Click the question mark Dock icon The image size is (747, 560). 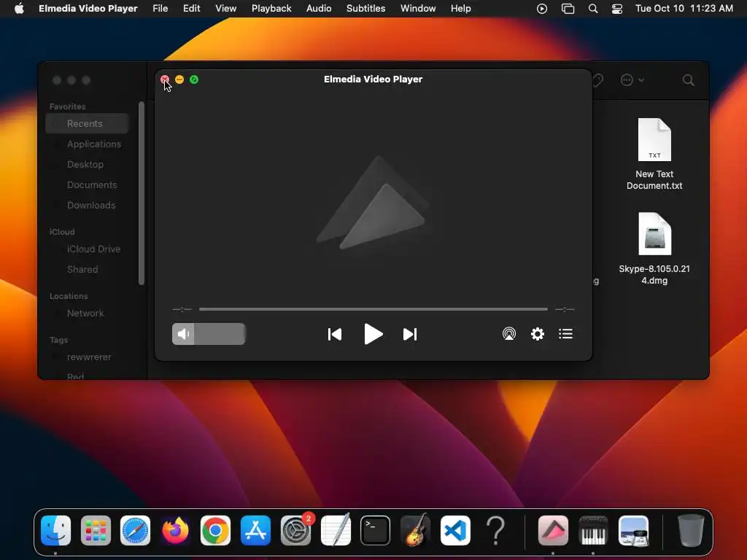coord(495,530)
